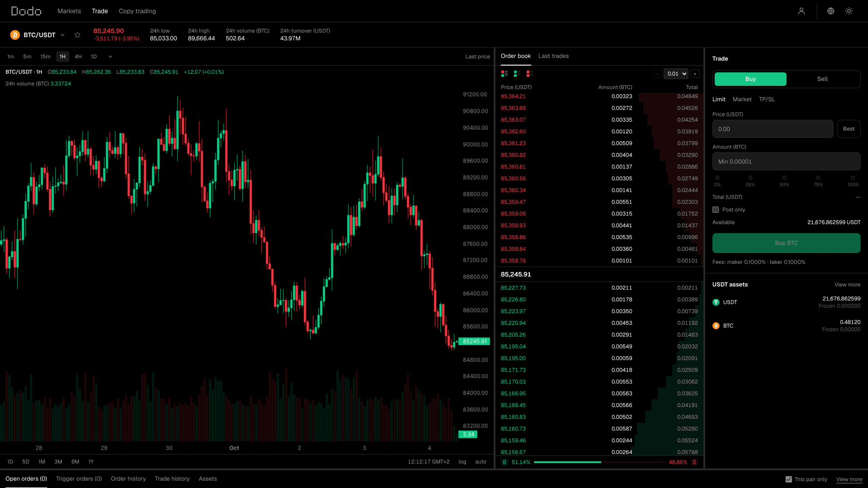Select the 100% amount radio point
Viewport: 868px width, 488px height.
click(853, 178)
